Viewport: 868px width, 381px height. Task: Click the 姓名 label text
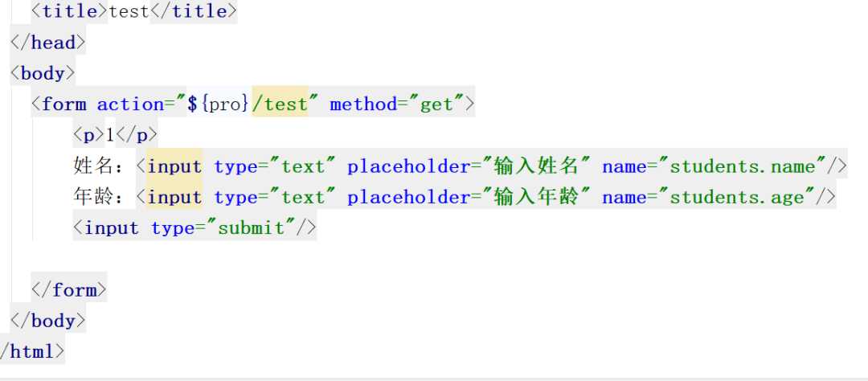tap(94, 166)
